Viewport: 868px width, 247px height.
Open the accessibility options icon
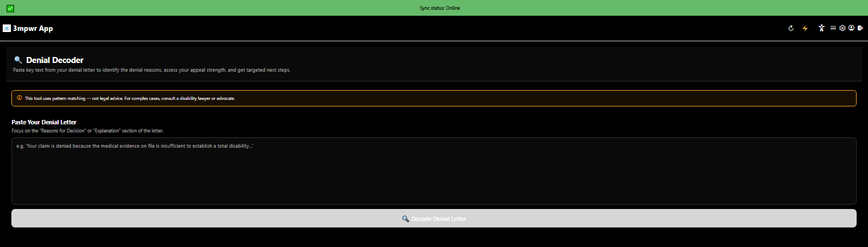pos(821,28)
